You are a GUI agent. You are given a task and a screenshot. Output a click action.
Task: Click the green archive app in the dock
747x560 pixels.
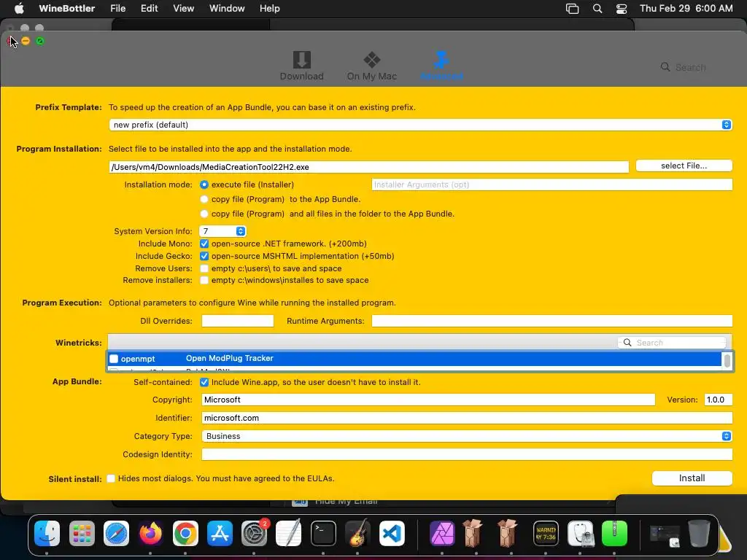click(614, 533)
